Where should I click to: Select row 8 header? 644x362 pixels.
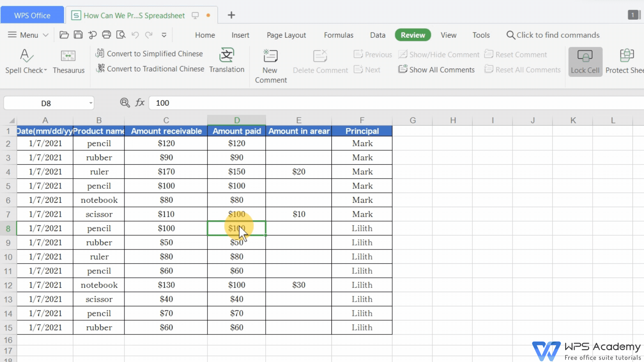point(8,229)
